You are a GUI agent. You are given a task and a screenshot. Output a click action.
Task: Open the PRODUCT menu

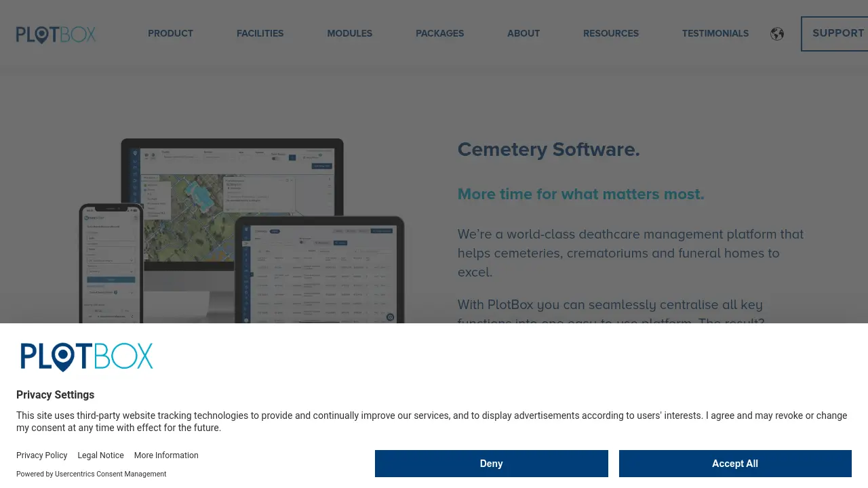click(170, 33)
